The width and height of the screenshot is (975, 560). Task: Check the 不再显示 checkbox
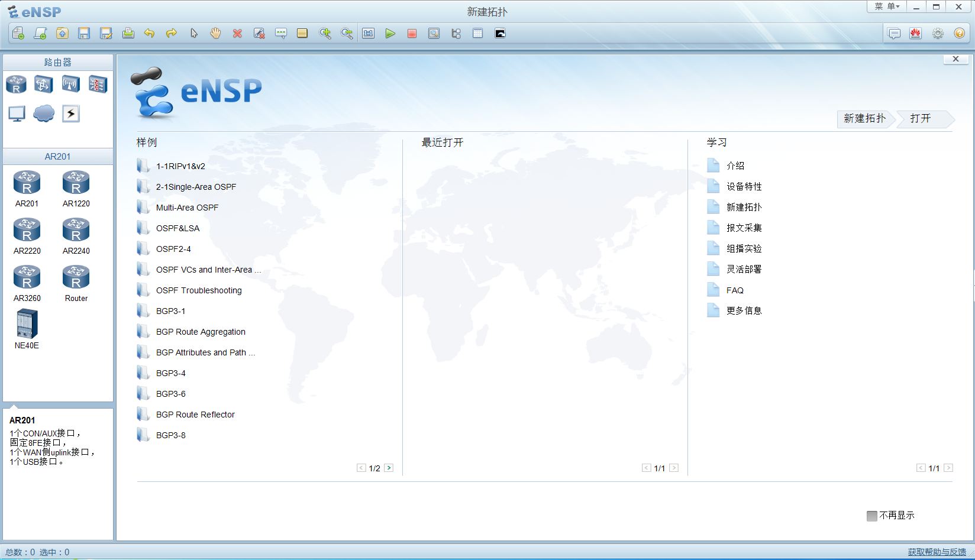(x=872, y=516)
